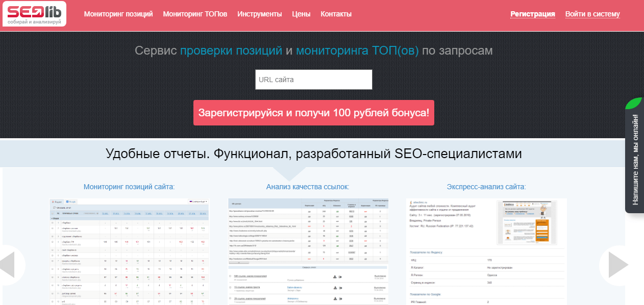View the express site analysis screenshot thumbnail
This screenshot has width=644, height=305.
pyautogui.click(x=486, y=251)
